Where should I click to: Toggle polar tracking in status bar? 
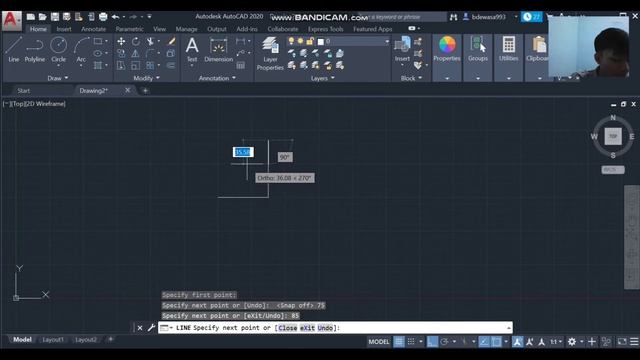tap(444, 342)
